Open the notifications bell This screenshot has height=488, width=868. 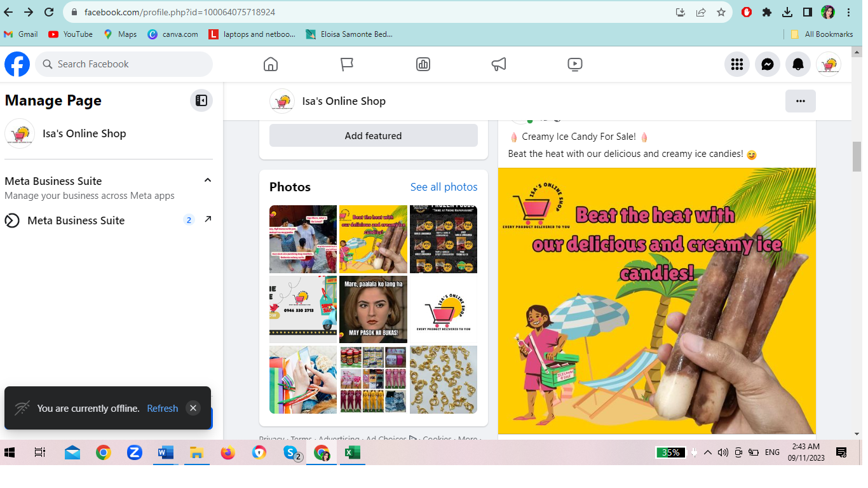[798, 64]
